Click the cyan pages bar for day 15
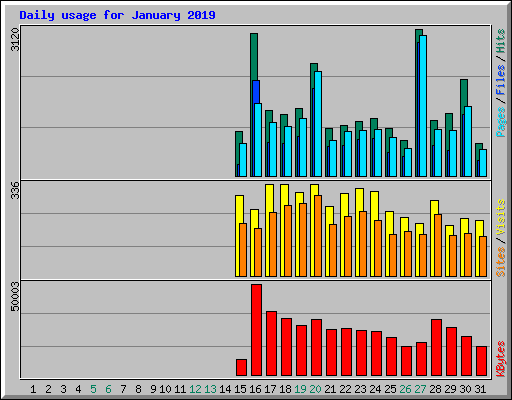This screenshot has height=400, width=512. [243, 160]
